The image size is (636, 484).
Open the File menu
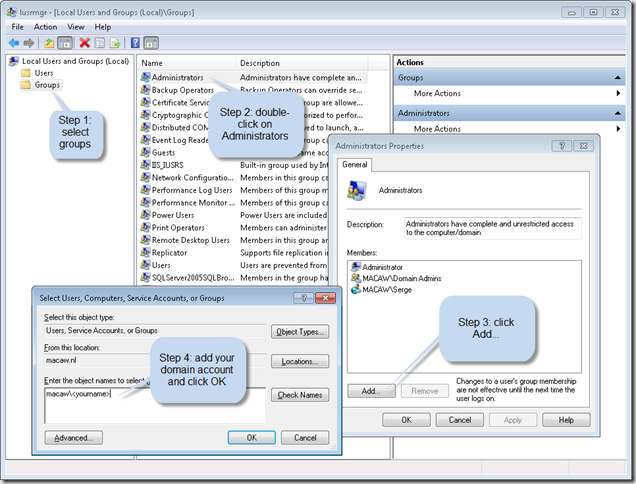pyautogui.click(x=17, y=27)
